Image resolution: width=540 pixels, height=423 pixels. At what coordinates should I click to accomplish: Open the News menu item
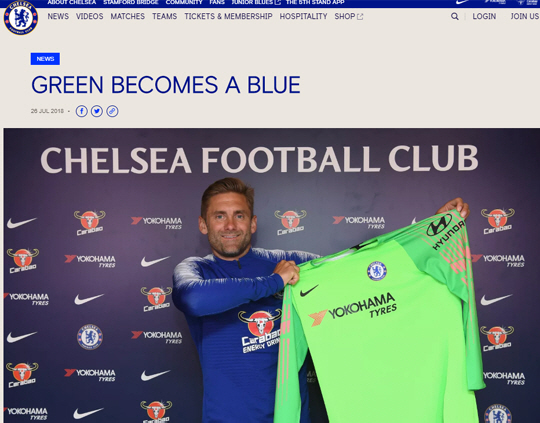[x=58, y=17]
